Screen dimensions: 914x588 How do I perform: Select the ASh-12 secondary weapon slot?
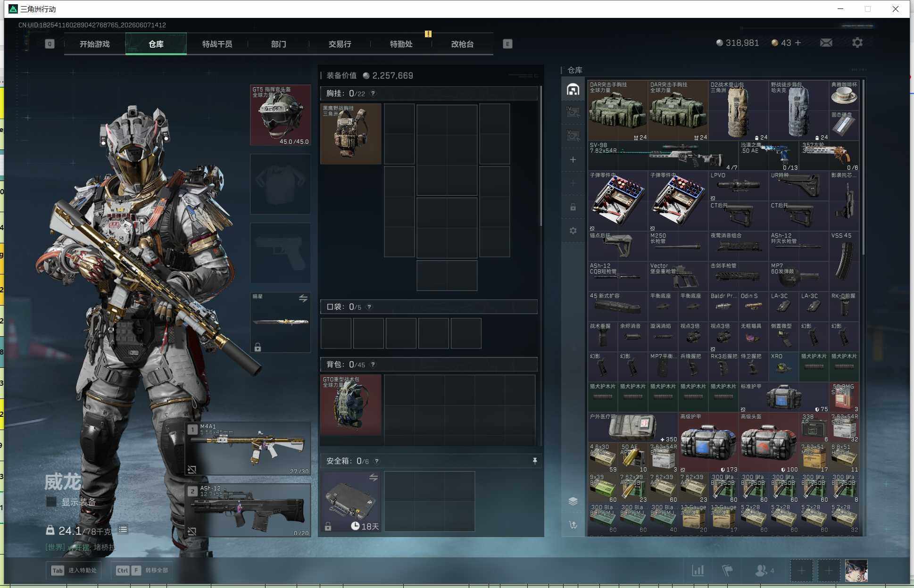click(248, 510)
